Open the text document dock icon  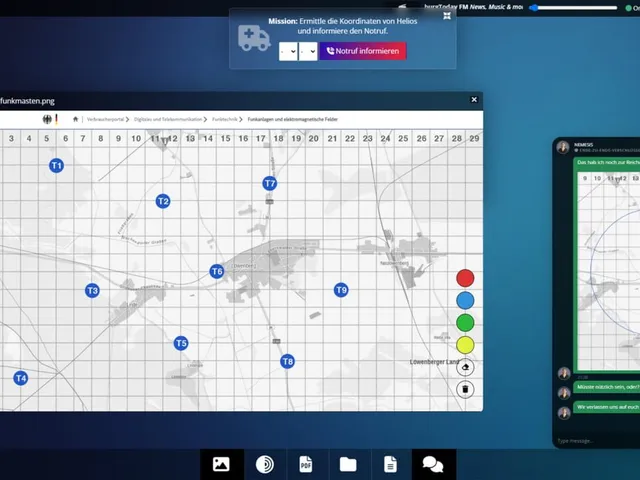tap(390, 464)
